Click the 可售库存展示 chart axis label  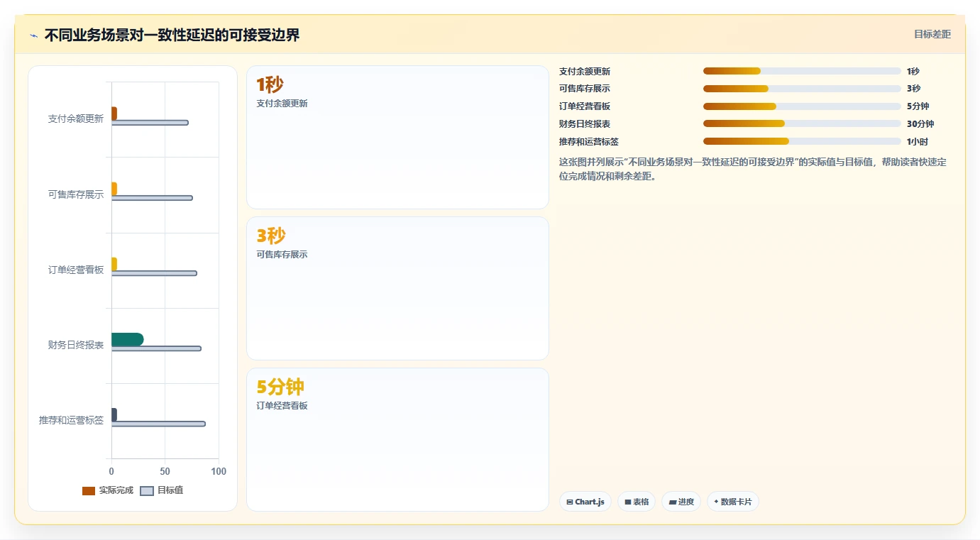tap(76, 194)
